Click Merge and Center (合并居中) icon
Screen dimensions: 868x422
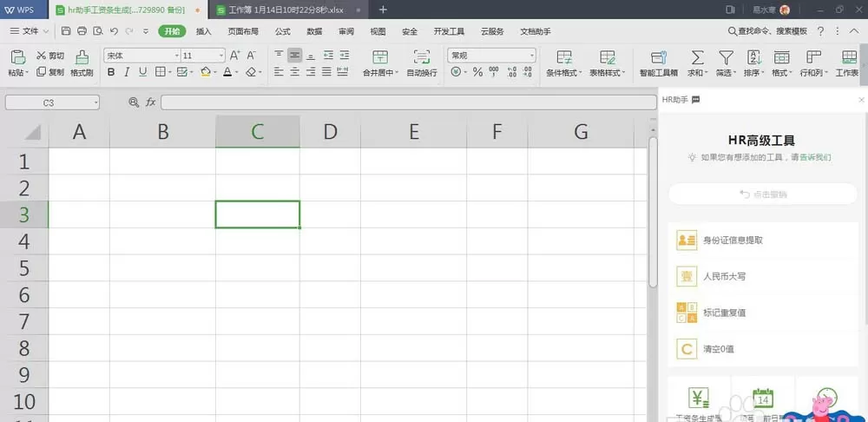pyautogui.click(x=380, y=57)
